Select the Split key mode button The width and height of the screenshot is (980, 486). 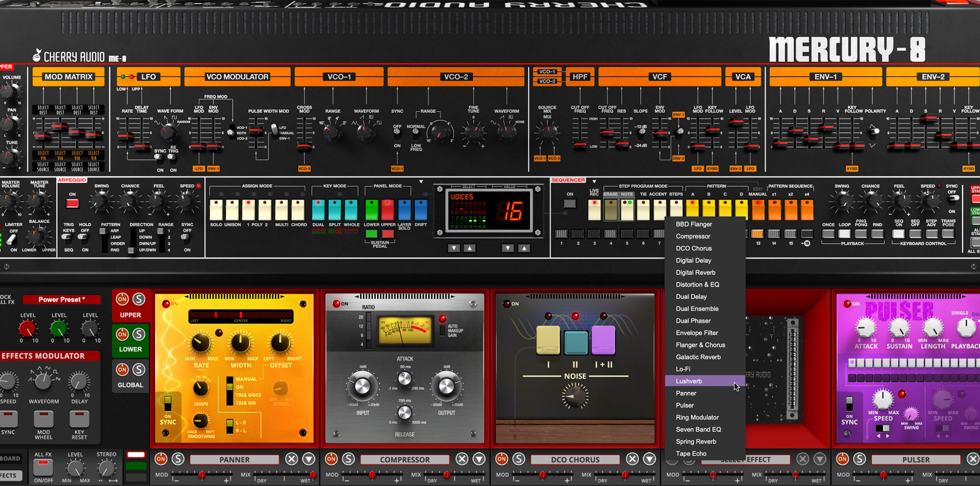click(334, 210)
